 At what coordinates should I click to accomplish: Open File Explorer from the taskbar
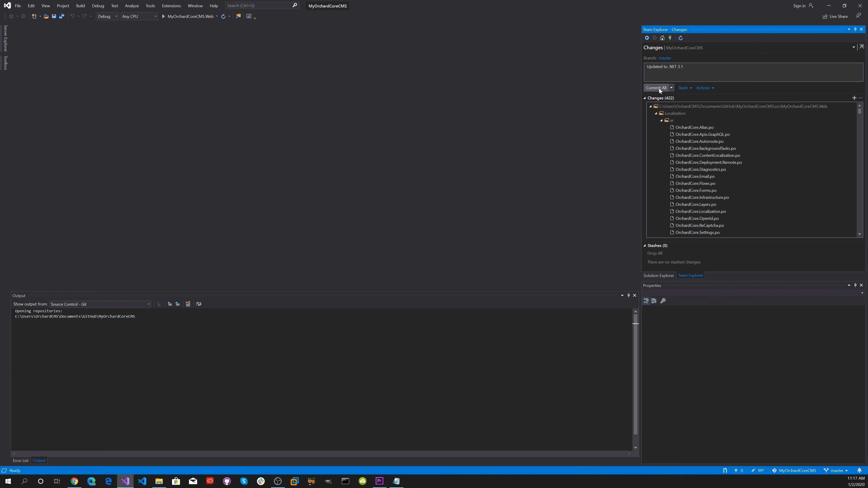(159, 481)
